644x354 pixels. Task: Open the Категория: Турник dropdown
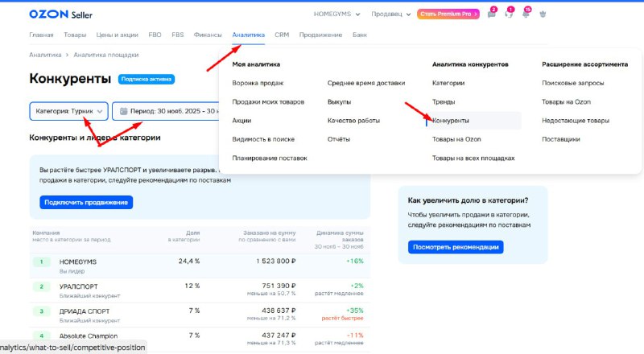(x=69, y=111)
